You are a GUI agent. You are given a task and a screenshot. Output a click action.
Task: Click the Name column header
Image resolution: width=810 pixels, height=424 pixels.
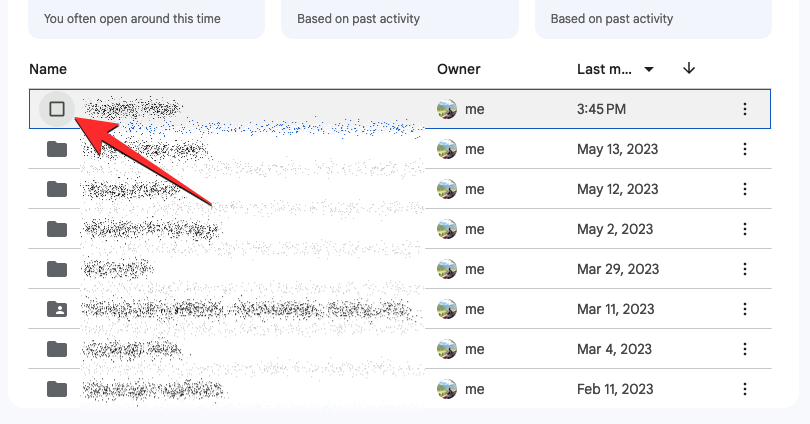[x=47, y=69]
